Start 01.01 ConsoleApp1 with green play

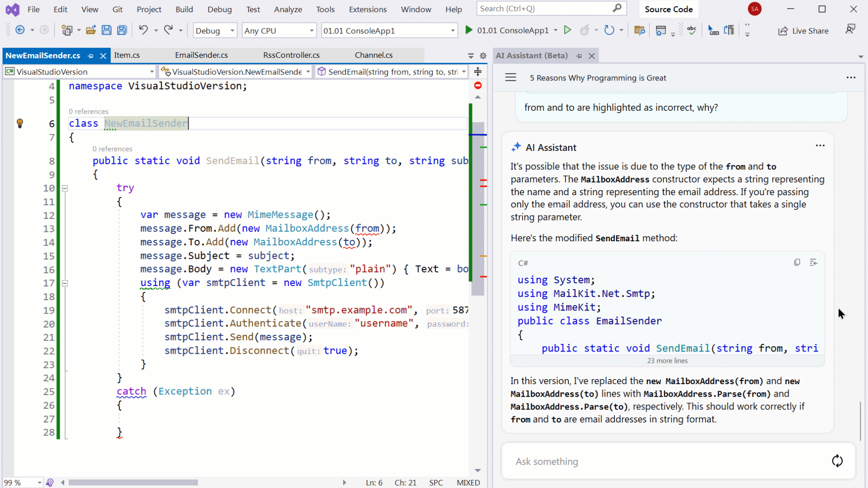469,30
